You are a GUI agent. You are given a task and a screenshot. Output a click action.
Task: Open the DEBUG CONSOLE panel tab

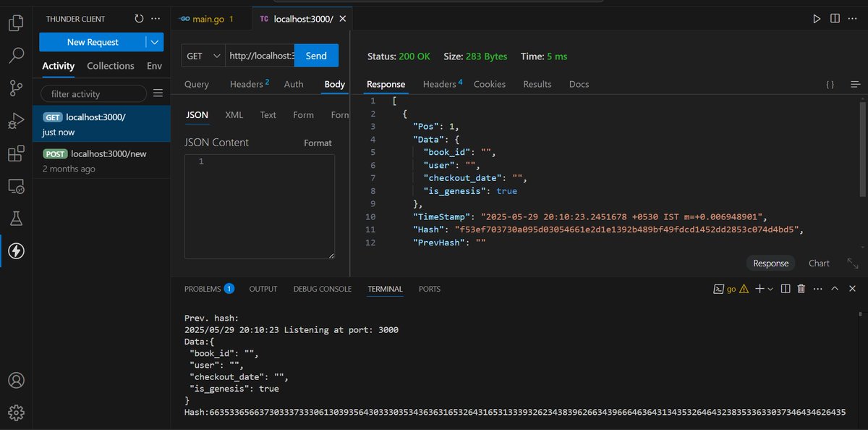pyautogui.click(x=323, y=289)
